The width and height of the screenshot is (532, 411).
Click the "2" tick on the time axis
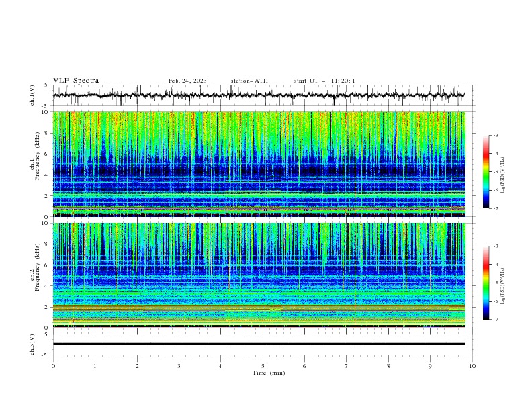137,366
